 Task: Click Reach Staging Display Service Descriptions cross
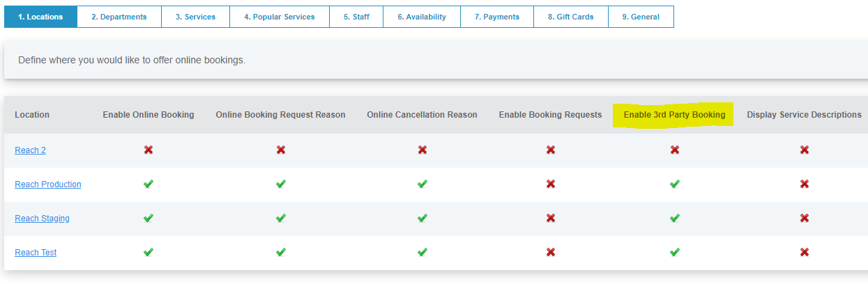click(x=805, y=218)
